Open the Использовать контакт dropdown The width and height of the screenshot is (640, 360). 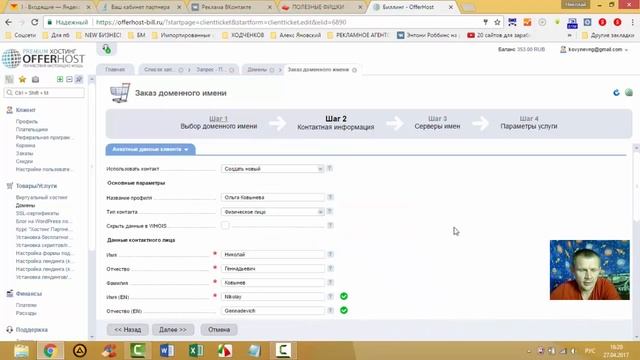coord(272,169)
